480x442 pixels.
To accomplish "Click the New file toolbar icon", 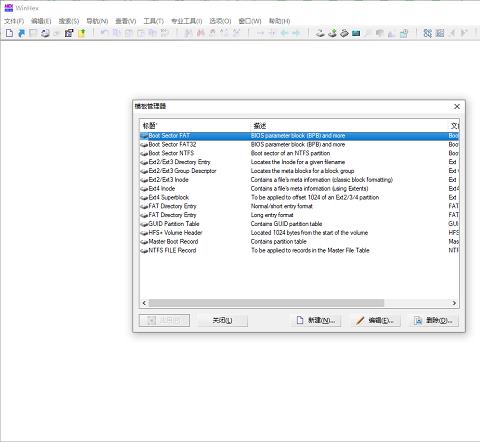I will coord(9,33).
